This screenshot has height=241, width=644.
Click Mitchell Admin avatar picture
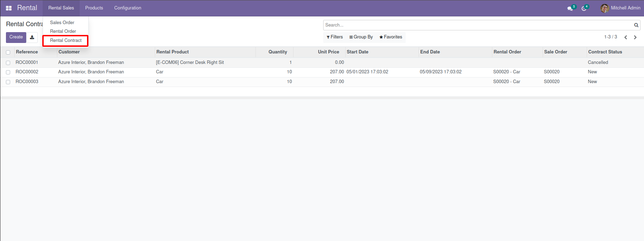tap(605, 8)
